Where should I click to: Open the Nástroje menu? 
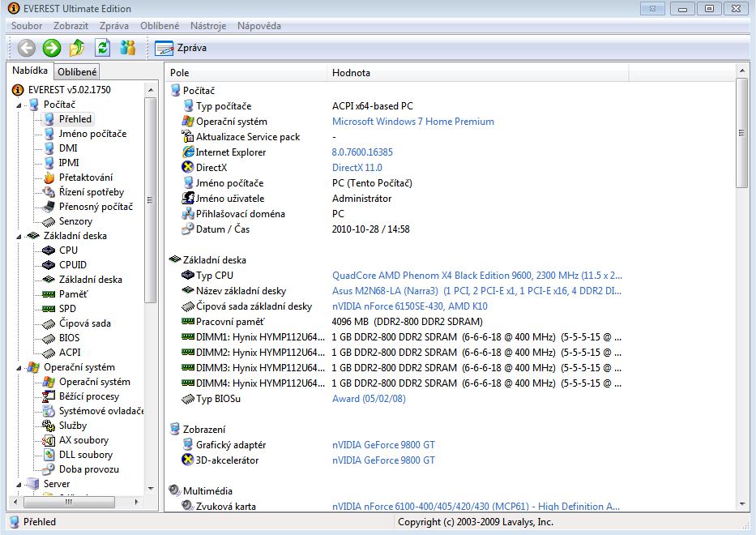pos(208,26)
